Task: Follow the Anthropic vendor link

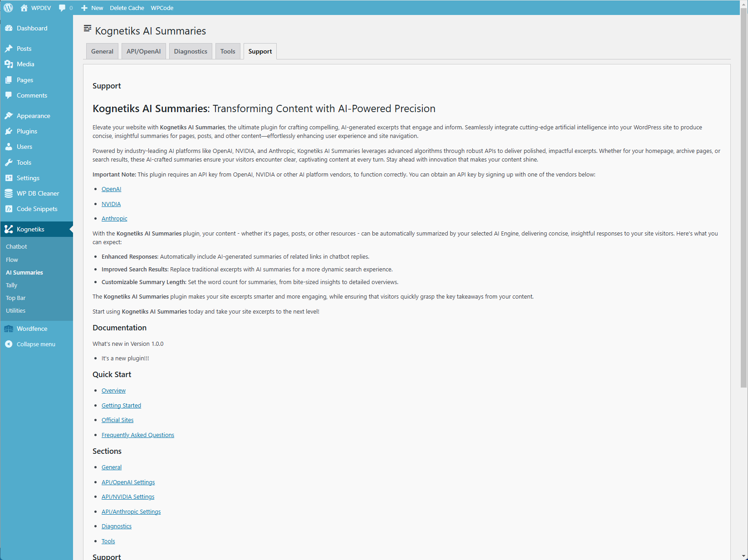Action: (x=114, y=218)
